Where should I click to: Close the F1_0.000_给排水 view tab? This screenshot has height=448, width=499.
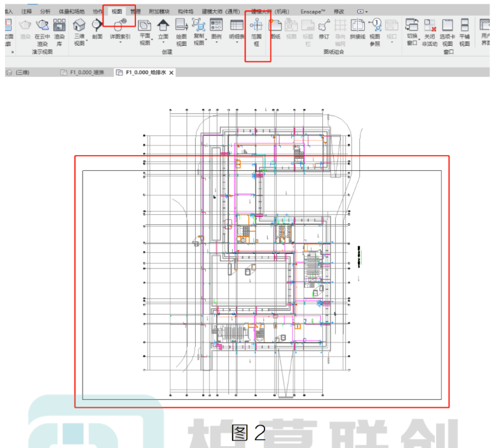171,73
